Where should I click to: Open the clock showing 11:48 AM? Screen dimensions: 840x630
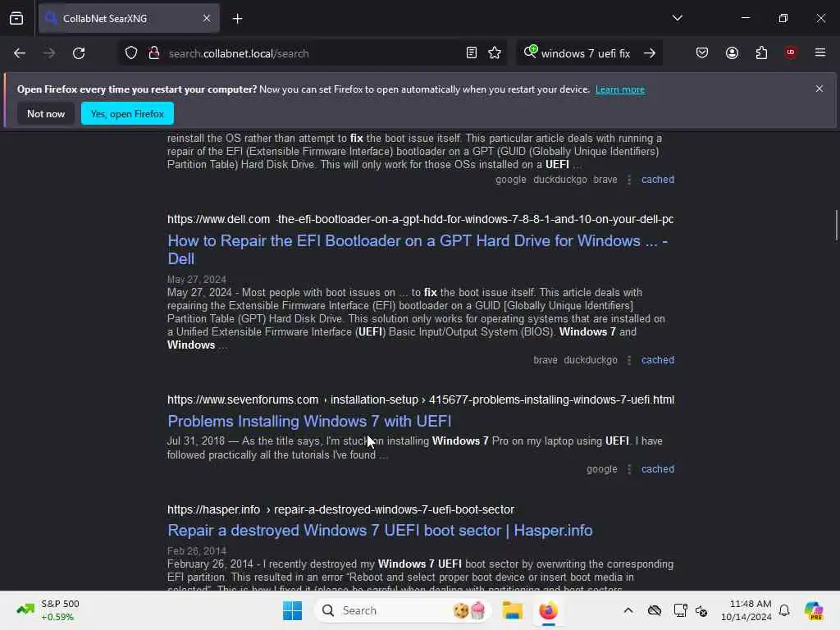coord(746,610)
